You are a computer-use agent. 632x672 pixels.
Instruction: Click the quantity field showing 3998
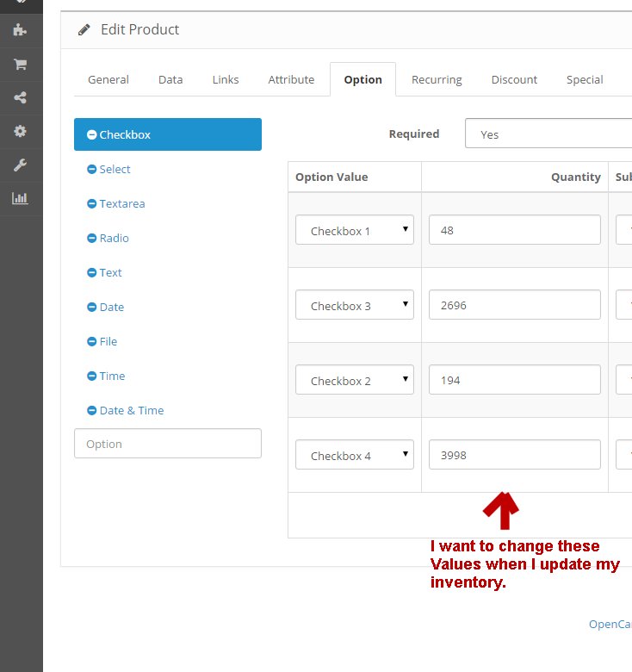point(515,455)
